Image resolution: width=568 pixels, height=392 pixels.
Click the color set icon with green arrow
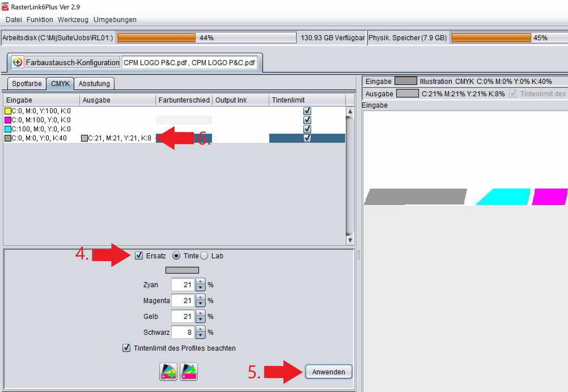coord(188,372)
